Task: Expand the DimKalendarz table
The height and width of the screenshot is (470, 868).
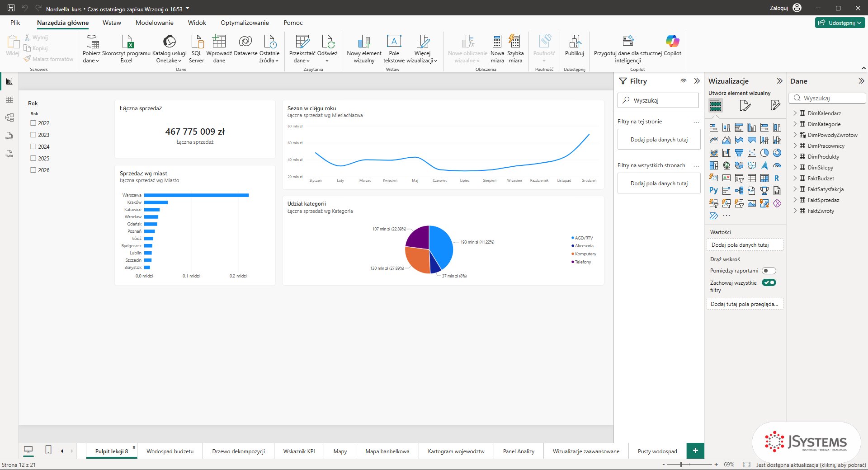Action: [x=795, y=113]
